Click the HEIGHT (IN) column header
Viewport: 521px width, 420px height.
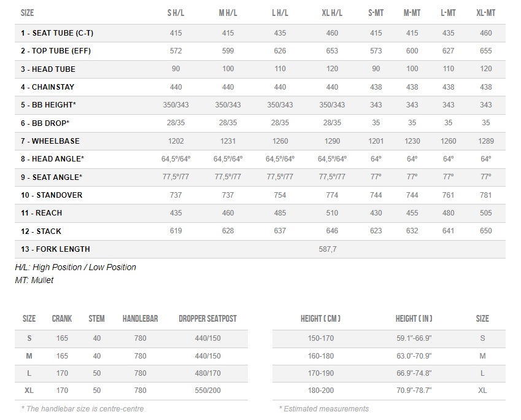tap(414, 319)
